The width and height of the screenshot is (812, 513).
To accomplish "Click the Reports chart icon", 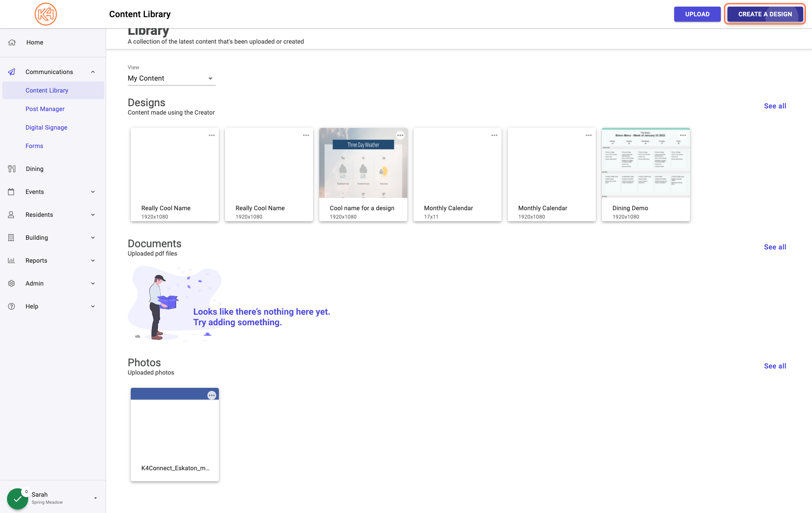I will 11,260.
